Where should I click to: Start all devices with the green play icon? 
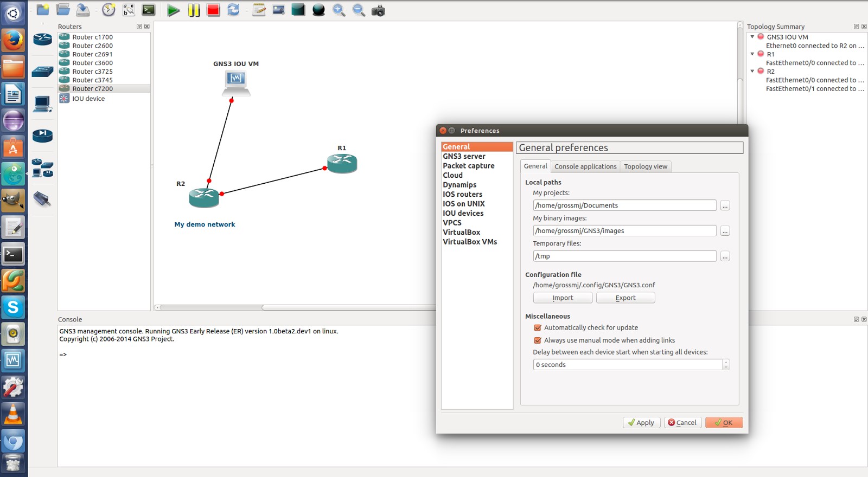[174, 10]
